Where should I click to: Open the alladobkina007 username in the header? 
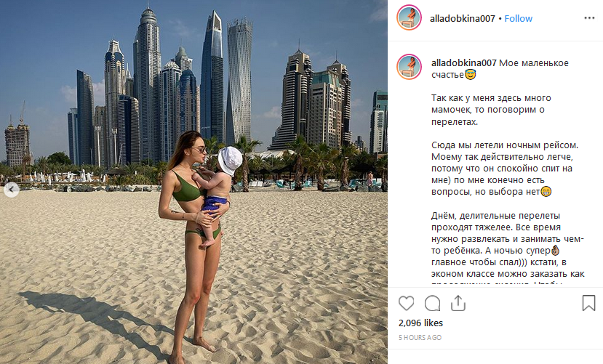462,18
